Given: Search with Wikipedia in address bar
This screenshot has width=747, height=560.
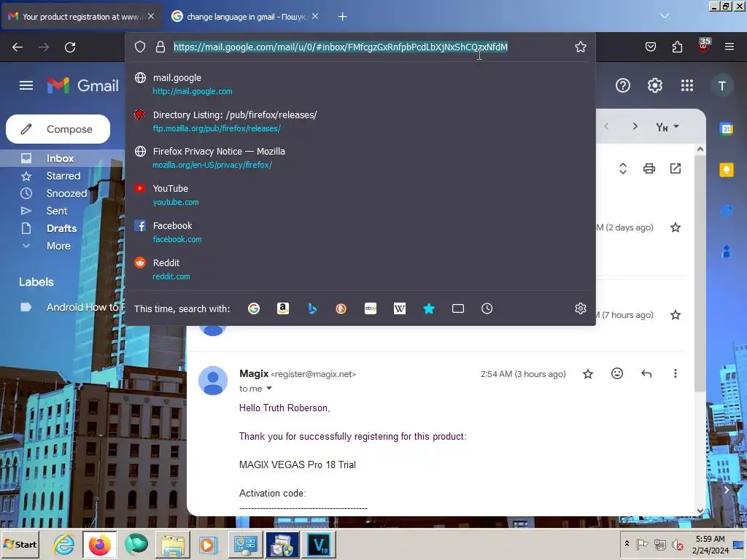Looking at the screenshot, I should coord(399,308).
